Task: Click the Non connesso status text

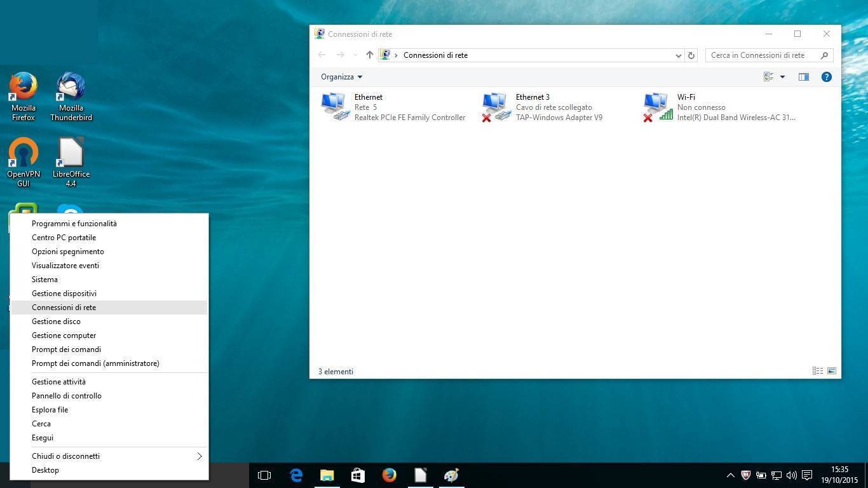Action: tap(702, 107)
